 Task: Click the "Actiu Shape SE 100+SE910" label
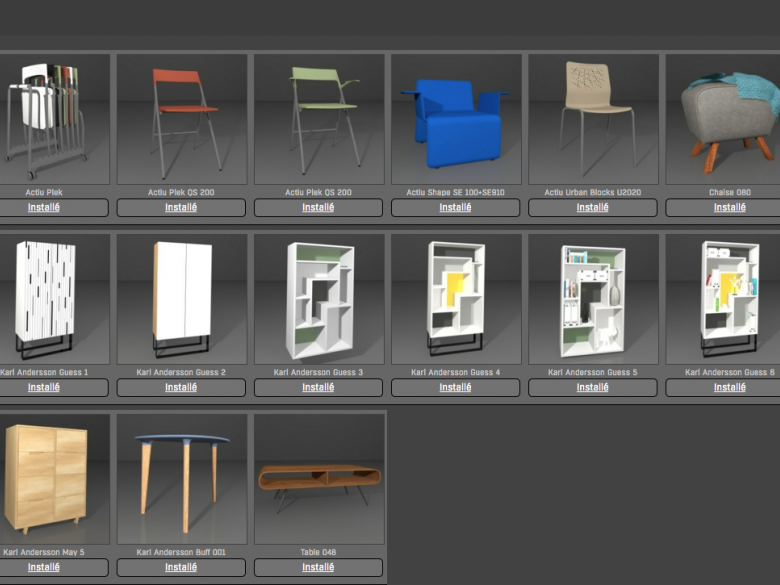click(455, 192)
